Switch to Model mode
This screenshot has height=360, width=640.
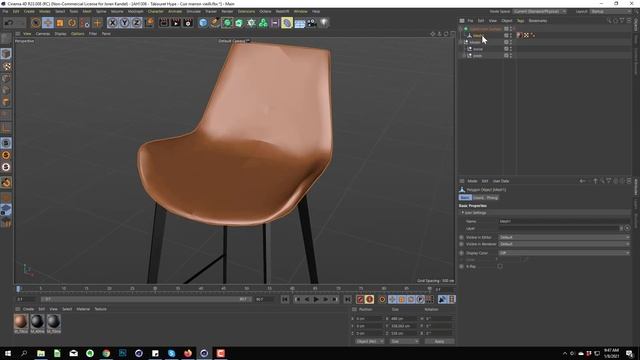tap(6, 54)
